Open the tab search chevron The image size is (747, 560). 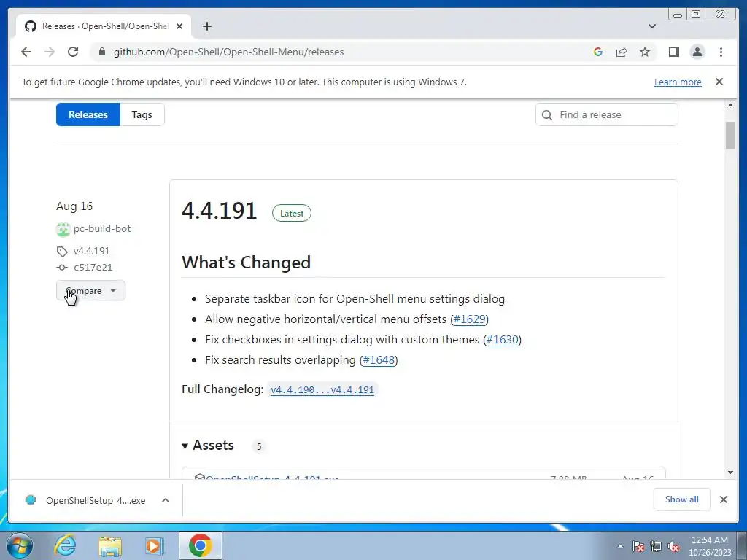click(x=651, y=26)
